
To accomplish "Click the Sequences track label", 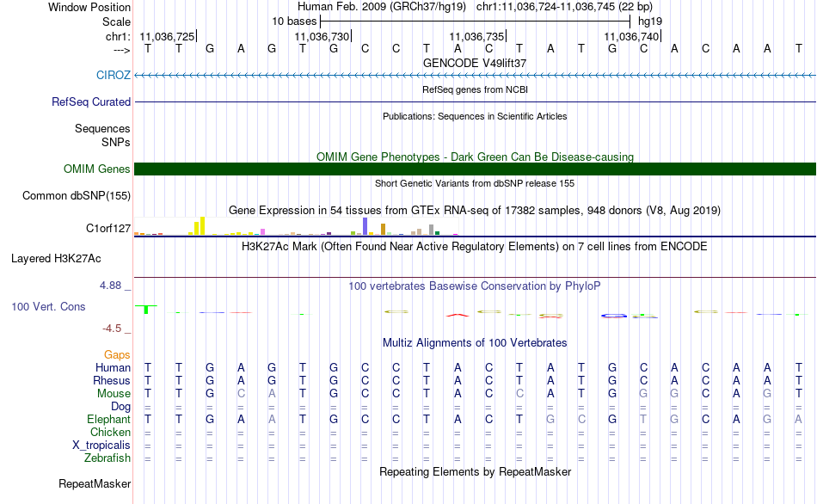I will [x=102, y=128].
